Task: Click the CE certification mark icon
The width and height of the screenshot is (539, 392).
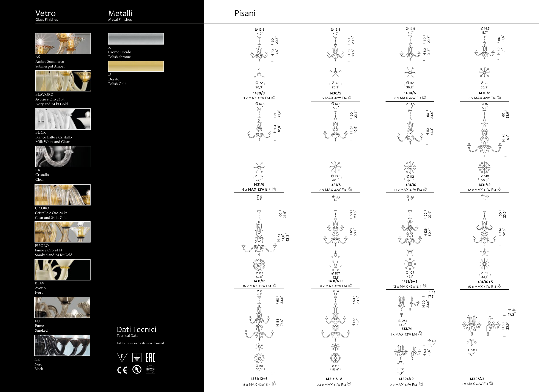Action: point(122,370)
